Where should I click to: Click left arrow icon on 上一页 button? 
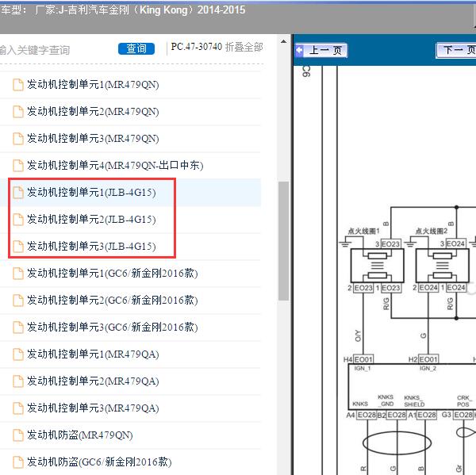299,50
